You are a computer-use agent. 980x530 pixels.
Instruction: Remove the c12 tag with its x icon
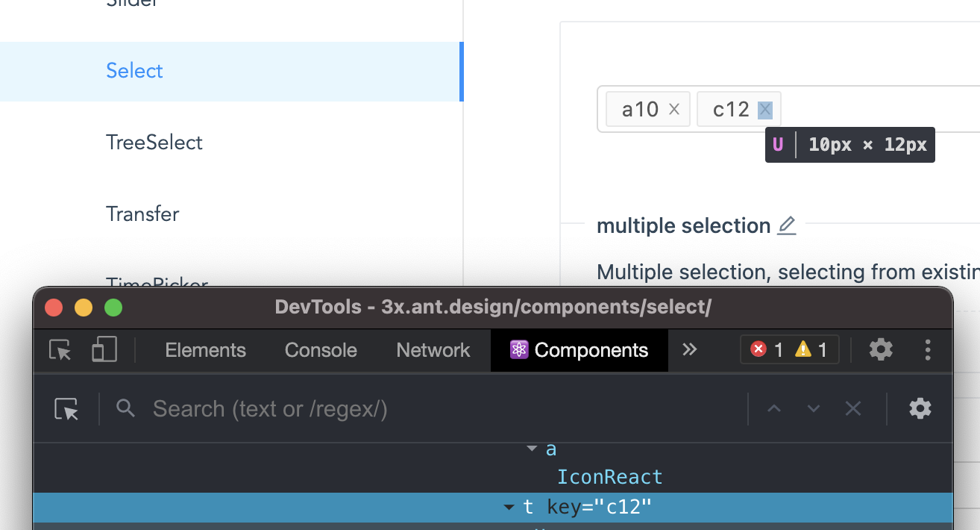[x=765, y=110]
